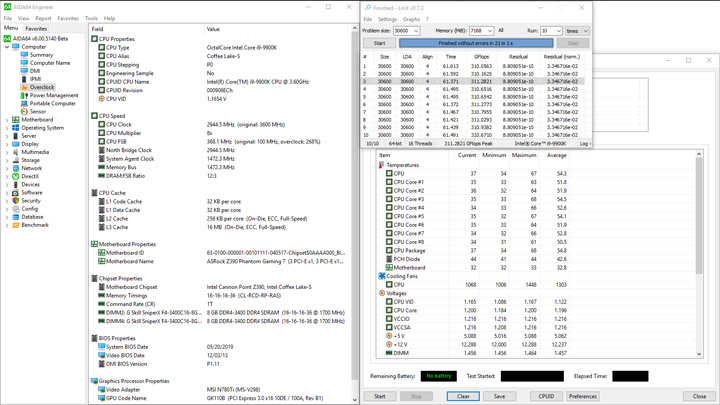Click the Portable Computer icon
Screen dimensions: 720x405
pyautogui.click(x=25, y=103)
